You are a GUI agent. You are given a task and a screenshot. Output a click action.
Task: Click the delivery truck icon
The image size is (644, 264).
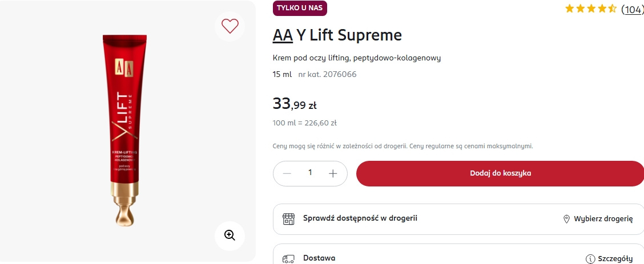click(289, 258)
